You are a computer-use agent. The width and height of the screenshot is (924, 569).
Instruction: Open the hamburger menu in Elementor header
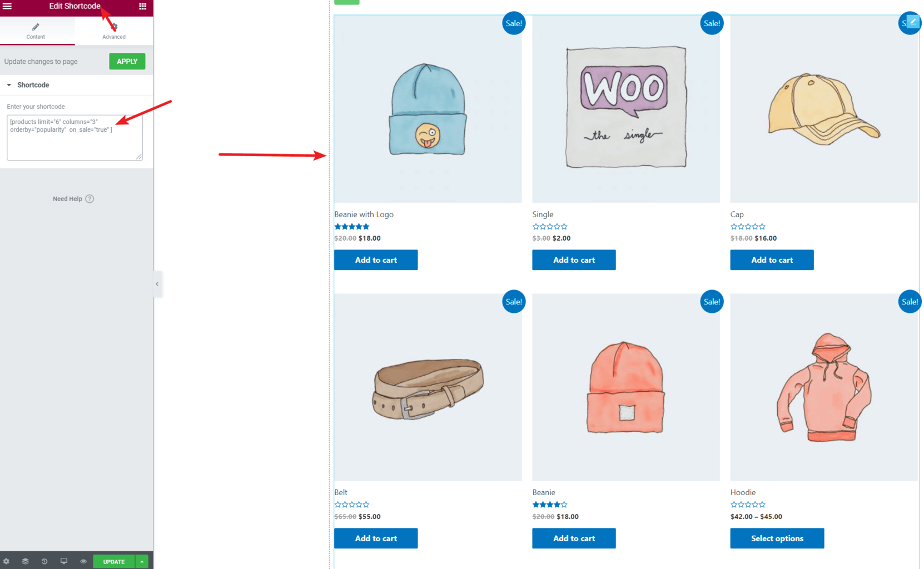pos(7,6)
